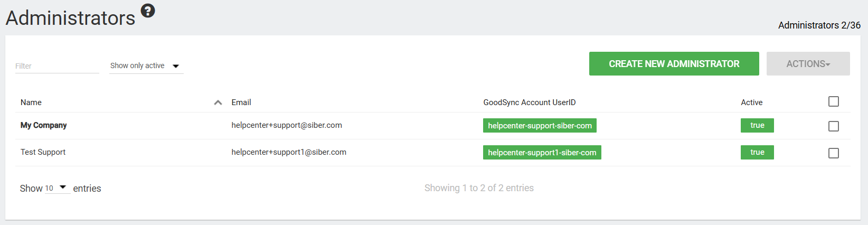
Task: Open the Show only active dropdown
Action: tap(146, 66)
